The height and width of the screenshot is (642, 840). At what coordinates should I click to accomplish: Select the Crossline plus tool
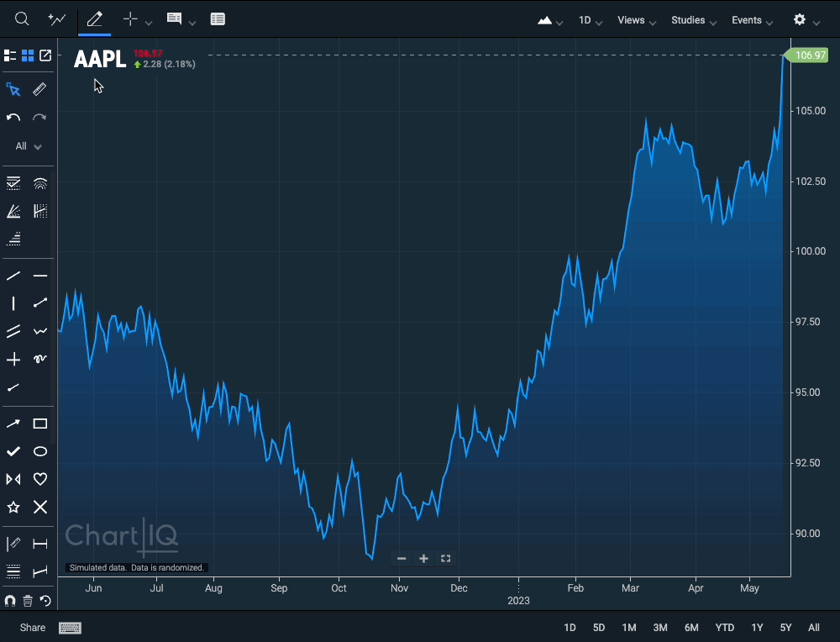(x=13, y=359)
